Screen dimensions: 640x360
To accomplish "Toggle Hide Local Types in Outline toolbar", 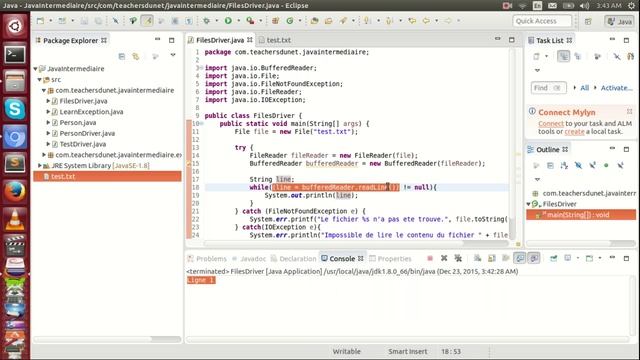I will click(x=620, y=165).
